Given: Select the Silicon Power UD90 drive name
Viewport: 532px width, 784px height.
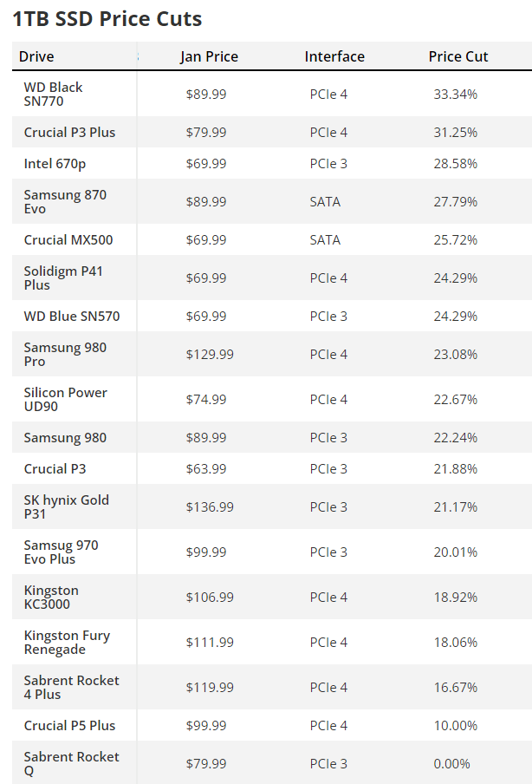Looking at the screenshot, I should pyautogui.click(x=66, y=400).
